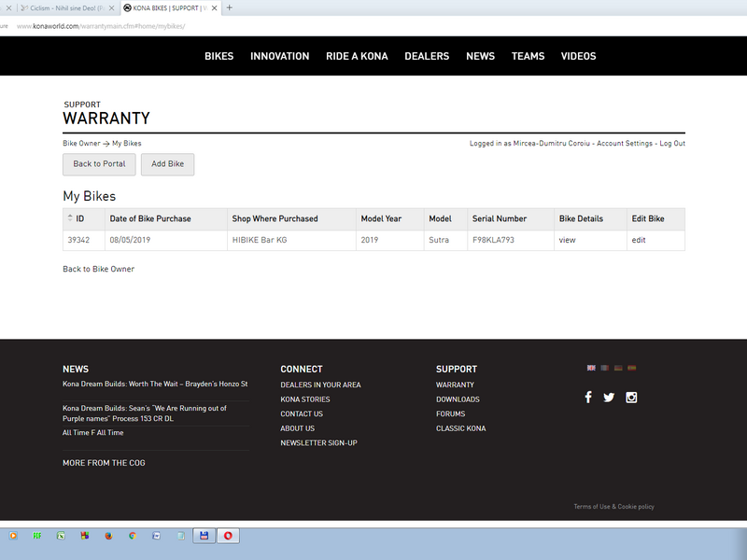This screenshot has width=747, height=560.
Task: Open Kona's Instagram page icon
Action: coord(631,398)
